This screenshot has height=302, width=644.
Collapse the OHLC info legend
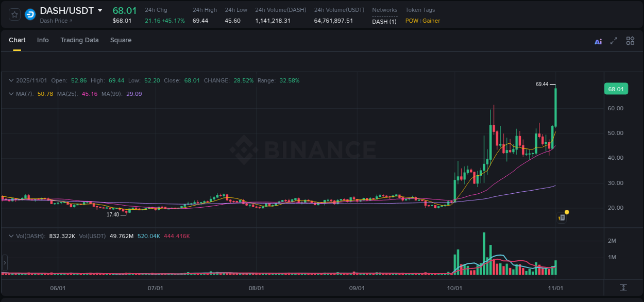click(x=11, y=80)
